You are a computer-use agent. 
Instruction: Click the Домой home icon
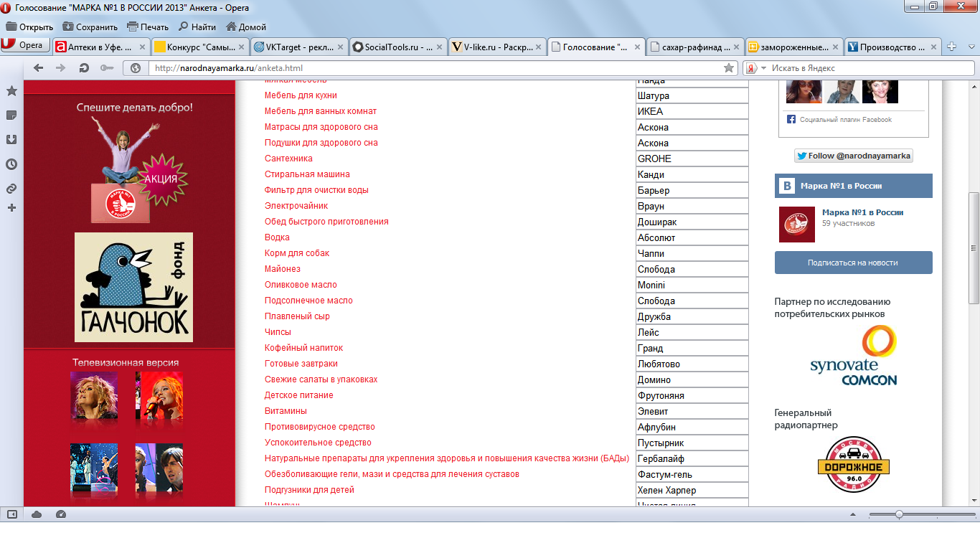(231, 27)
